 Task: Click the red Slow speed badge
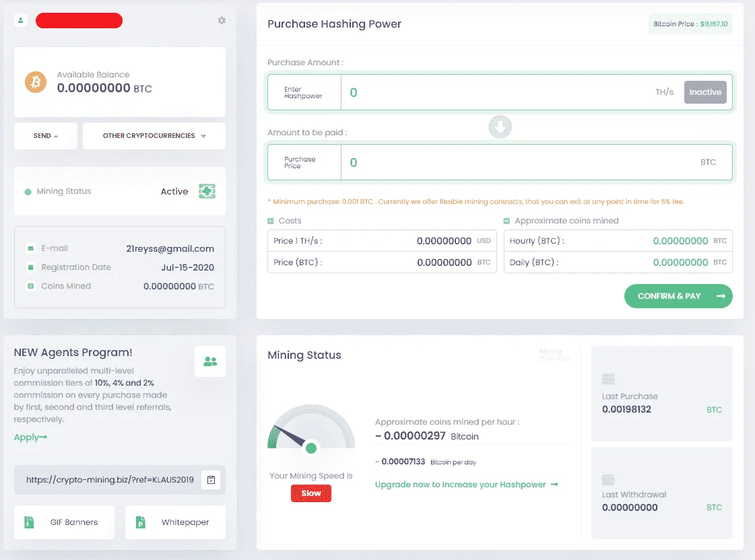(x=311, y=493)
